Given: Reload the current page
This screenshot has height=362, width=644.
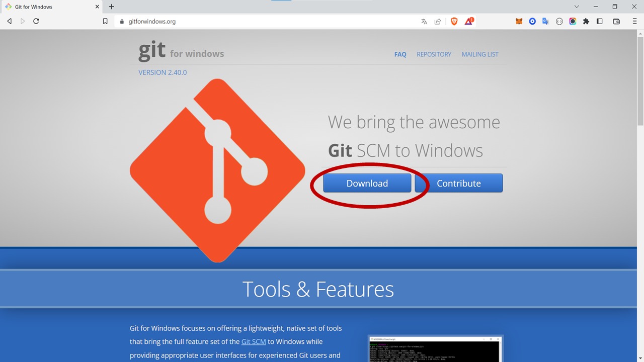Looking at the screenshot, I should [x=36, y=21].
